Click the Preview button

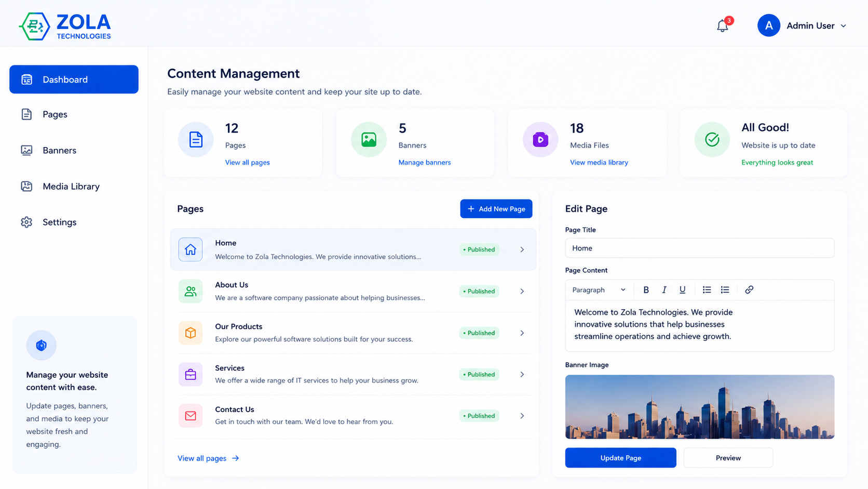pyautogui.click(x=728, y=458)
